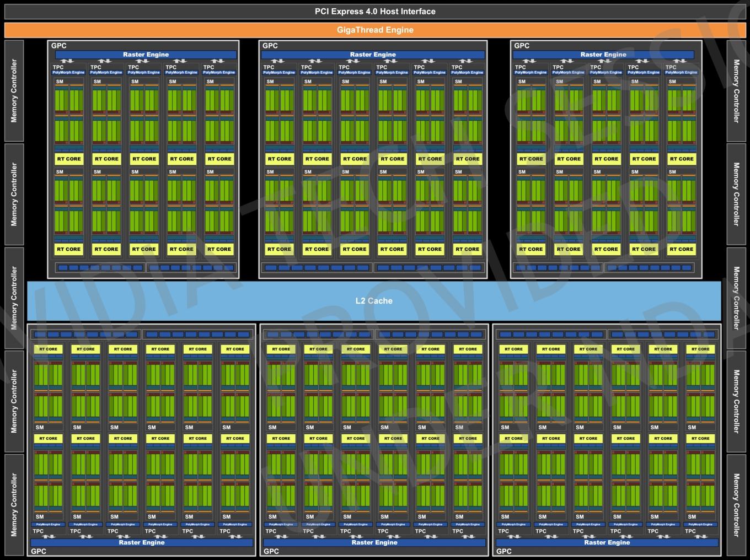
Task: Click the bottommost Memory Controller on right edge
Action: click(736, 504)
